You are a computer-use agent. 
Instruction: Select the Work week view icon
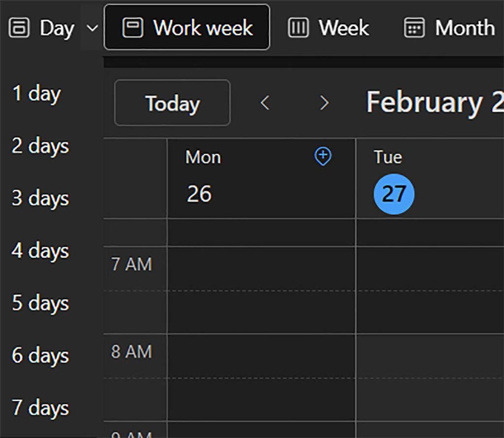[x=131, y=28]
